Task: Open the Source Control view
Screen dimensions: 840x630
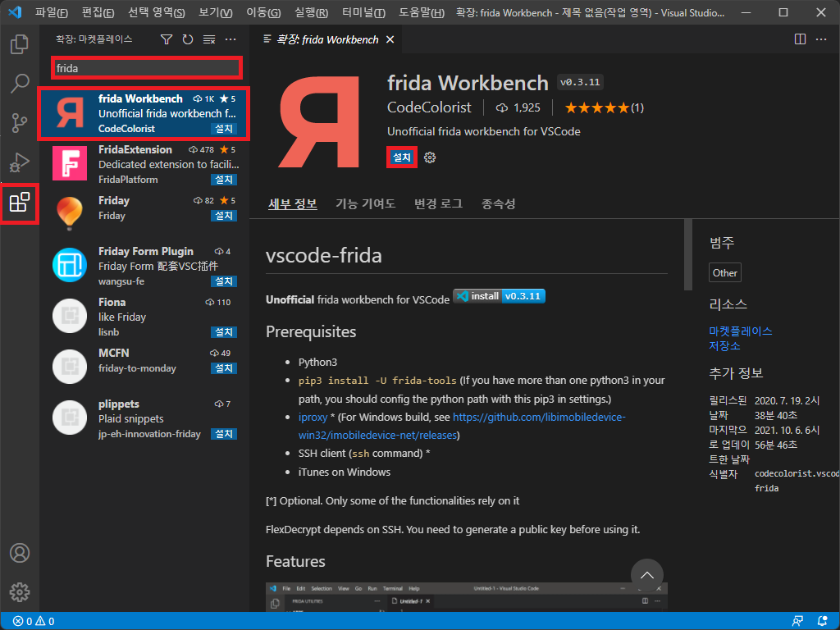Action: point(20,122)
